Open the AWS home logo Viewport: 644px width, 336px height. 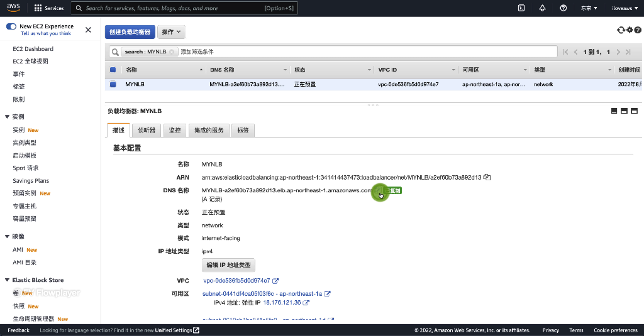pyautogui.click(x=14, y=8)
